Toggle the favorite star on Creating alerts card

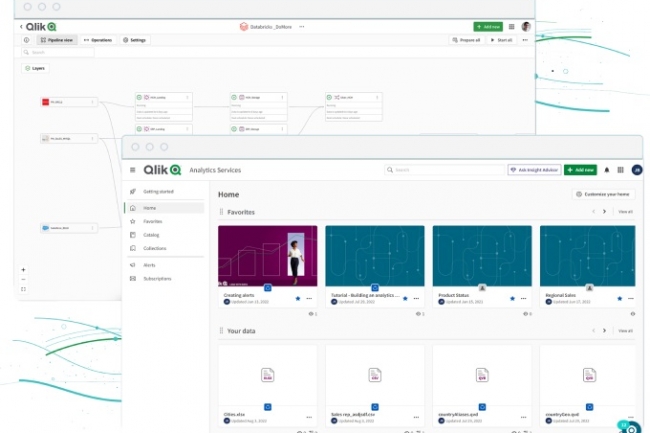[298, 298]
